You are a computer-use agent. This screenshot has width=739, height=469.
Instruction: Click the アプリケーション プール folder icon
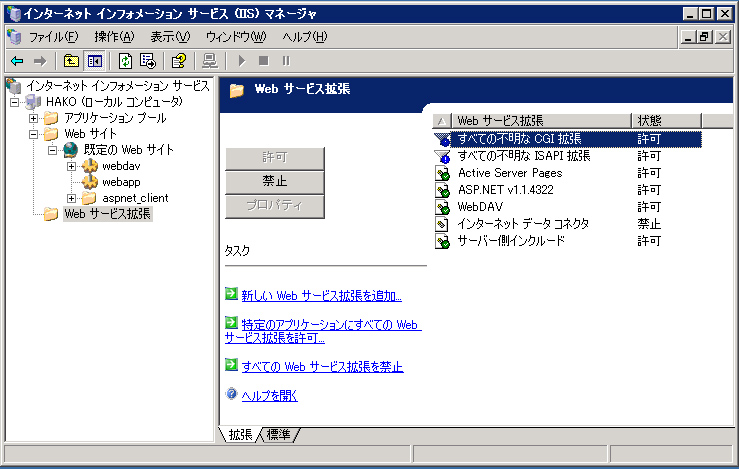point(51,118)
